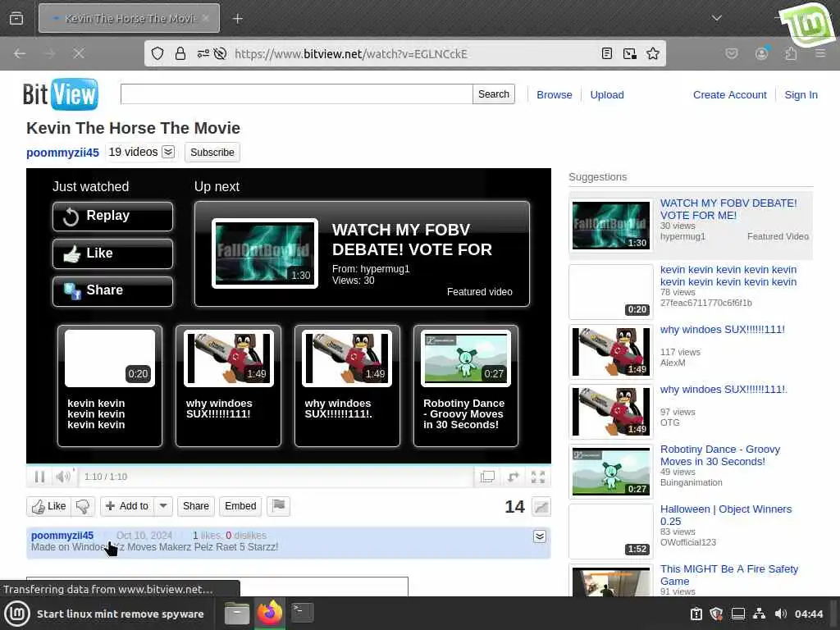Click Create Account link
Screen dimensions: 840x630
tap(729, 95)
